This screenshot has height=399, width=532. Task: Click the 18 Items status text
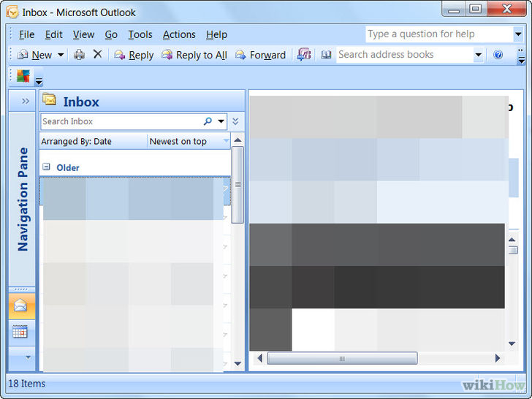point(27,384)
